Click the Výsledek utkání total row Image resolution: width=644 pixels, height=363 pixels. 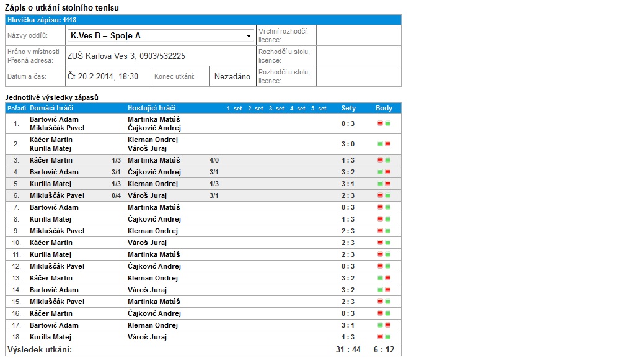203,349
